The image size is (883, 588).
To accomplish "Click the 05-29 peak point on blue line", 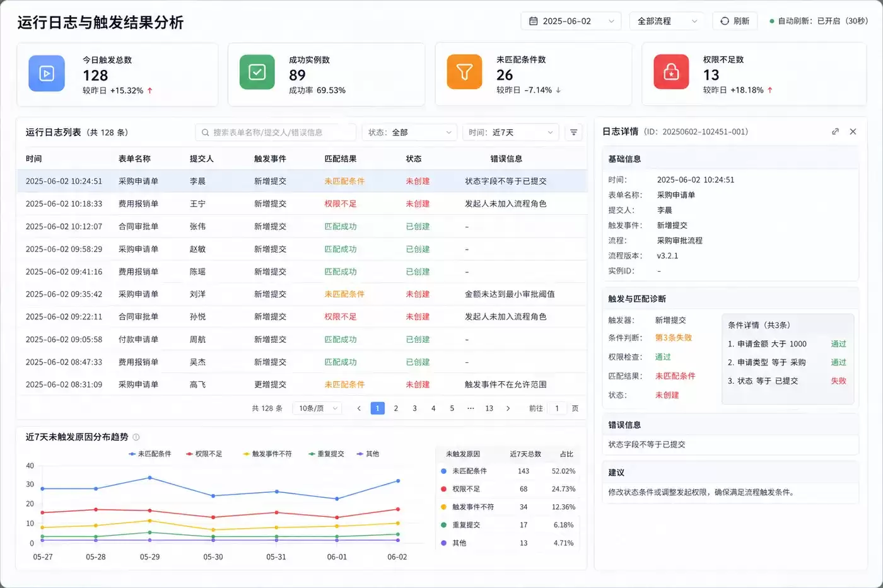I will point(149,478).
